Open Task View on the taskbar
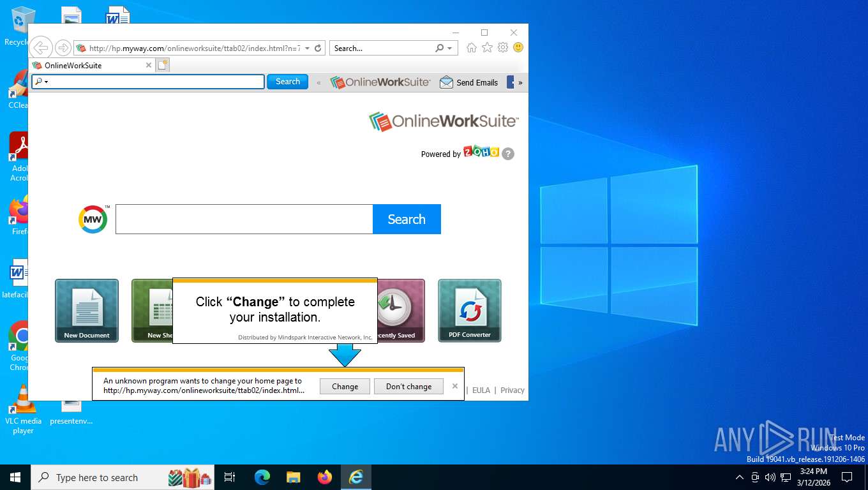This screenshot has height=490, width=868. pyautogui.click(x=230, y=477)
